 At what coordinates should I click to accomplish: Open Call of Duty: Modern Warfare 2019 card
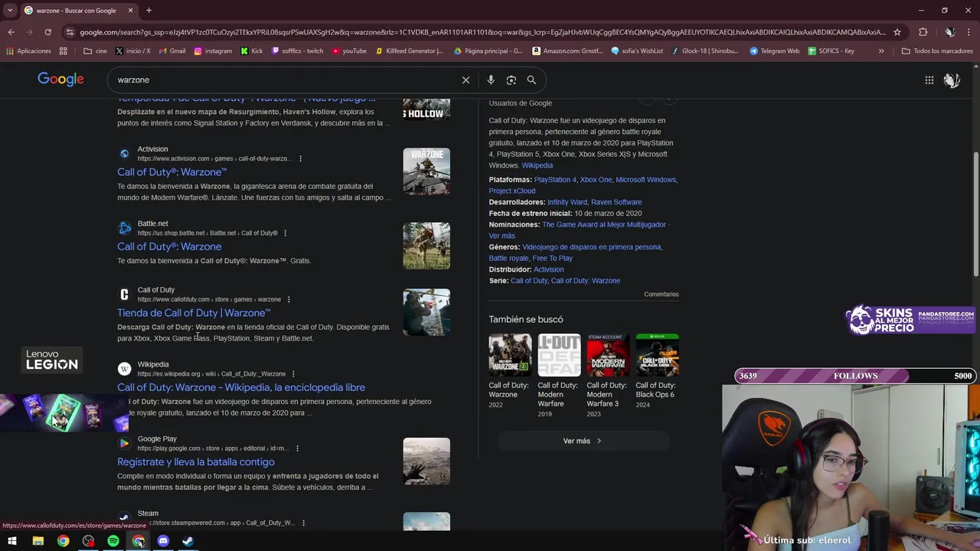coord(559,375)
